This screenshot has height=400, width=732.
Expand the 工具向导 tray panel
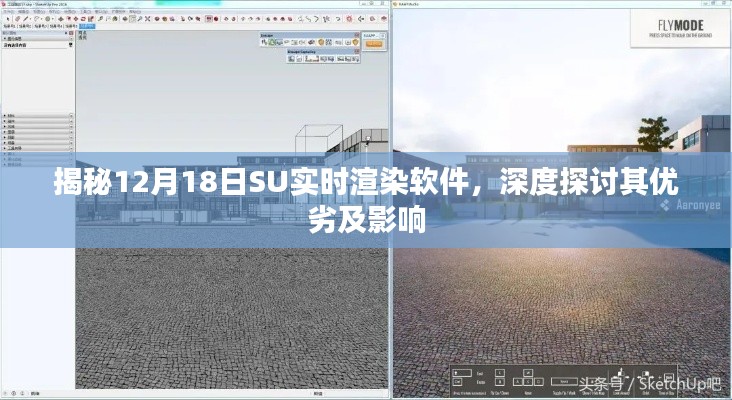38,148
